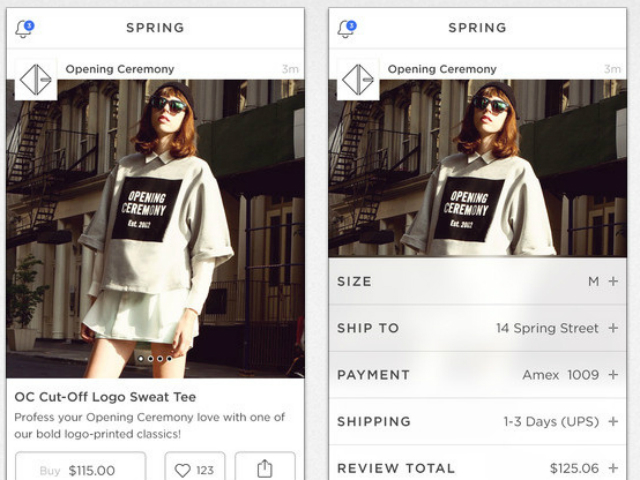Tap Buy $115.00 button
This screenshot has height=480, width=640.
80,467
